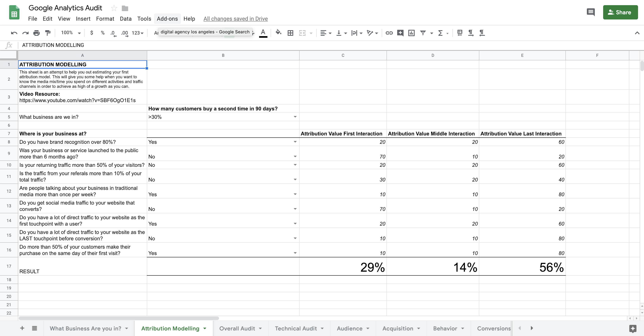Viewport: 644px width, 336px height.
Task: Collapse the toolbar with the up chevron
Action: tap(637, 33)
